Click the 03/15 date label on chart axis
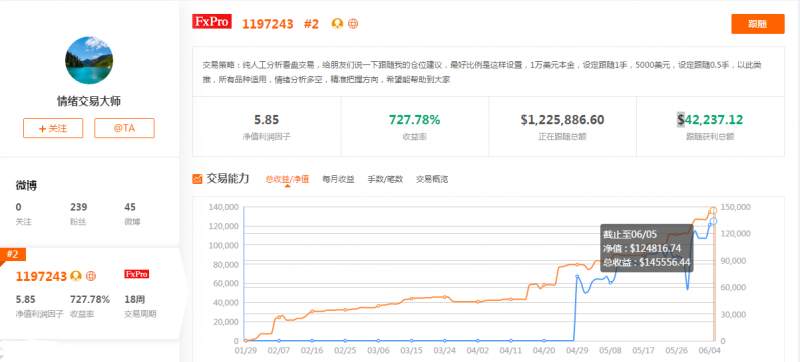Viewport: 800px width, 362px height. 411,351
